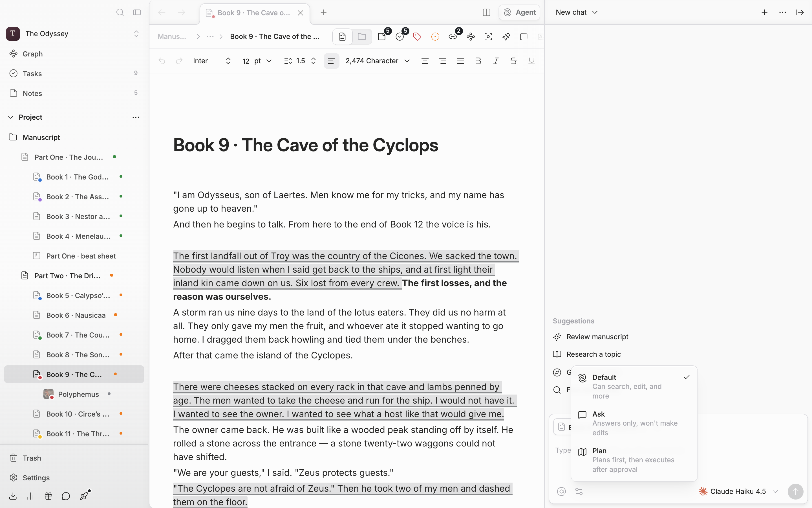Image resolution: width=812 pixels, height=508 pixels.
Task: Open the rocket updates icon
Action: click(x=84, y=496)
